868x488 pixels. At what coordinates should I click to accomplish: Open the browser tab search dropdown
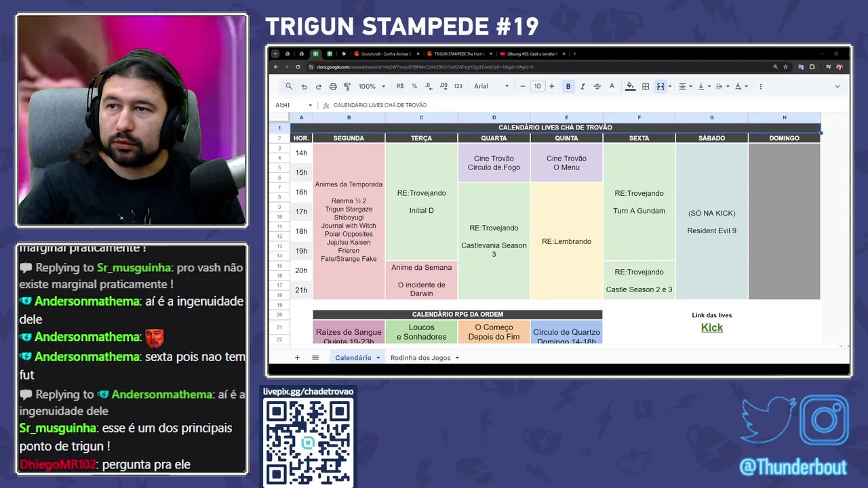(275, 54)
